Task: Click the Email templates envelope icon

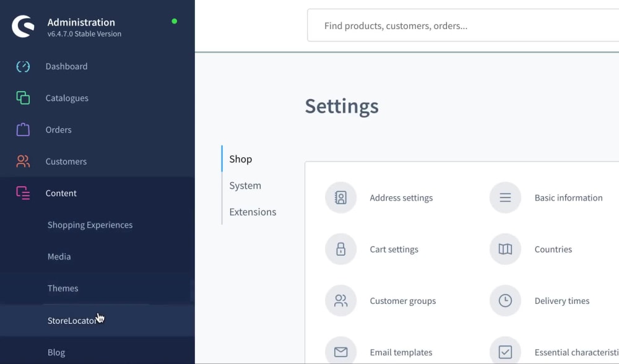Action: click(x=340, y=352)
